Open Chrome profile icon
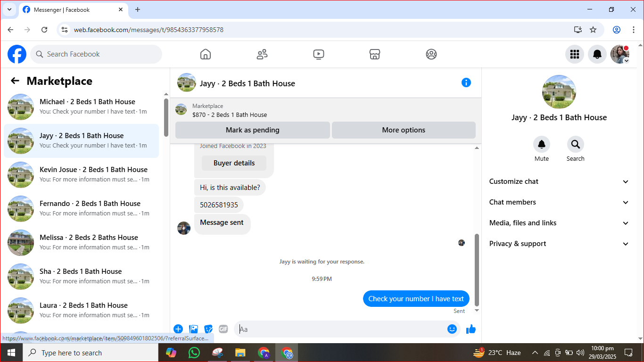The width and height of the screenshot is (644, 362). (x=617, y=30)
